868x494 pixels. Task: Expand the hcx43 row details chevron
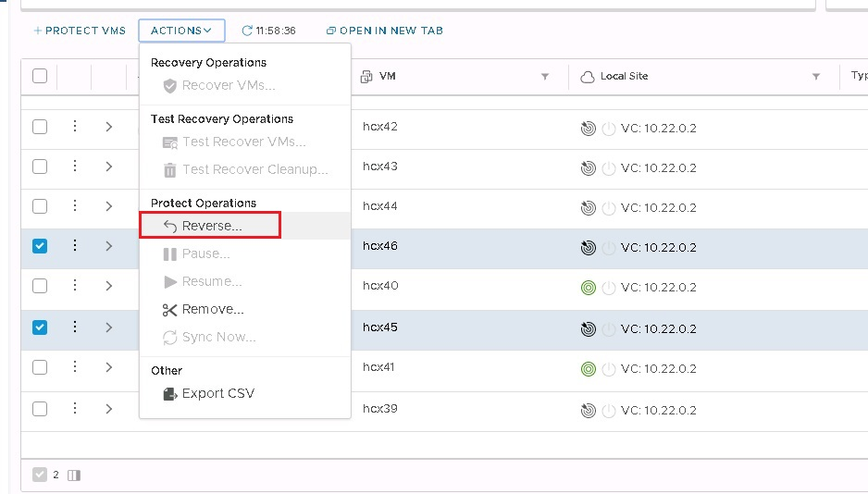click(108, 167)
